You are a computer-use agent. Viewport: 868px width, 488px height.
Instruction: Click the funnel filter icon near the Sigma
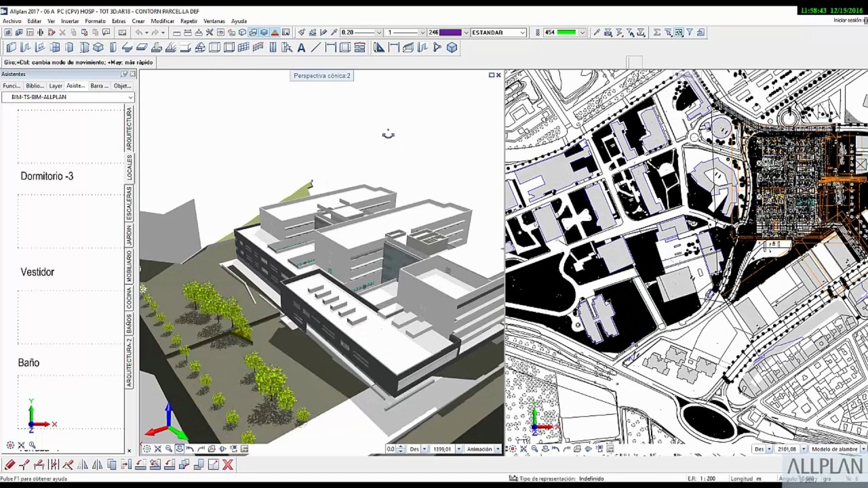[690, 33]
